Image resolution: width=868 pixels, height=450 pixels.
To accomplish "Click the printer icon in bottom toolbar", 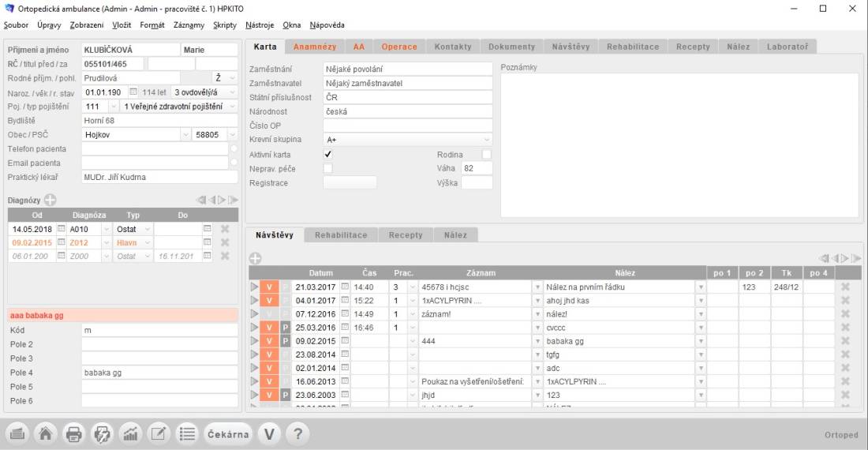I will (x=73, y=433).
